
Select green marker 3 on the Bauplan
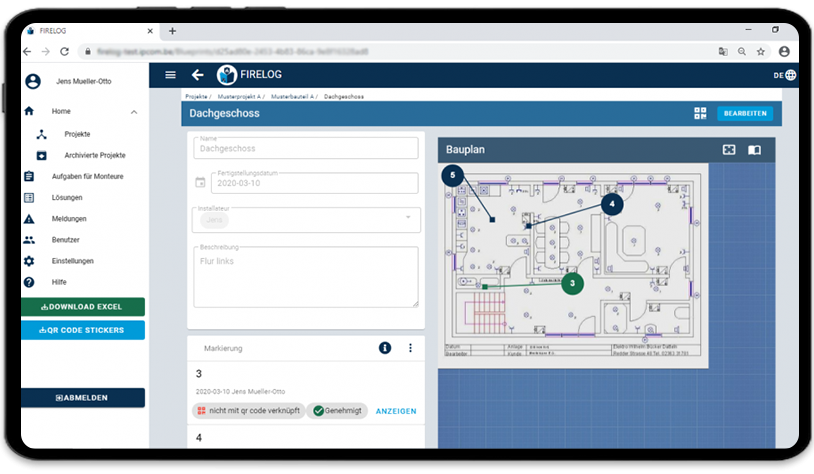(573, 283)
